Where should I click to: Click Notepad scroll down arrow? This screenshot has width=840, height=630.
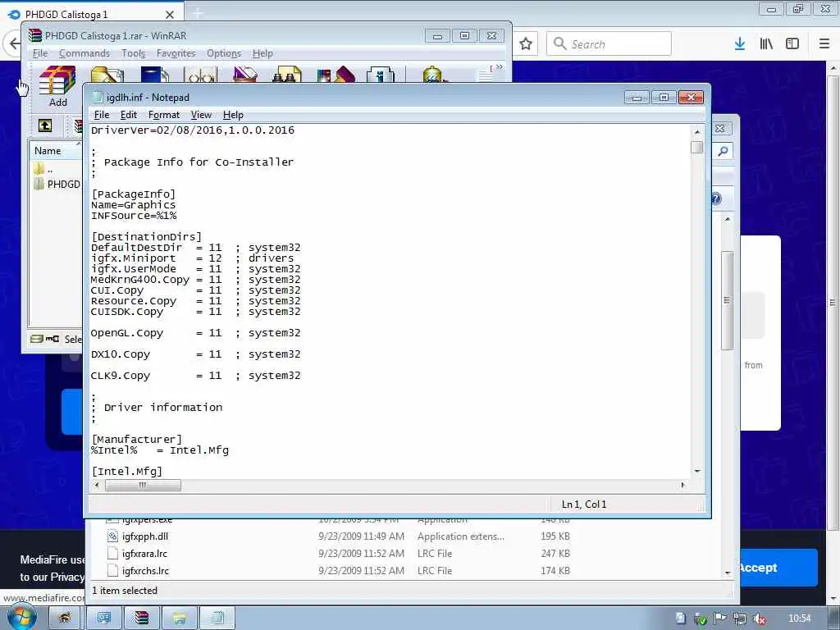(x=697, y=471)
